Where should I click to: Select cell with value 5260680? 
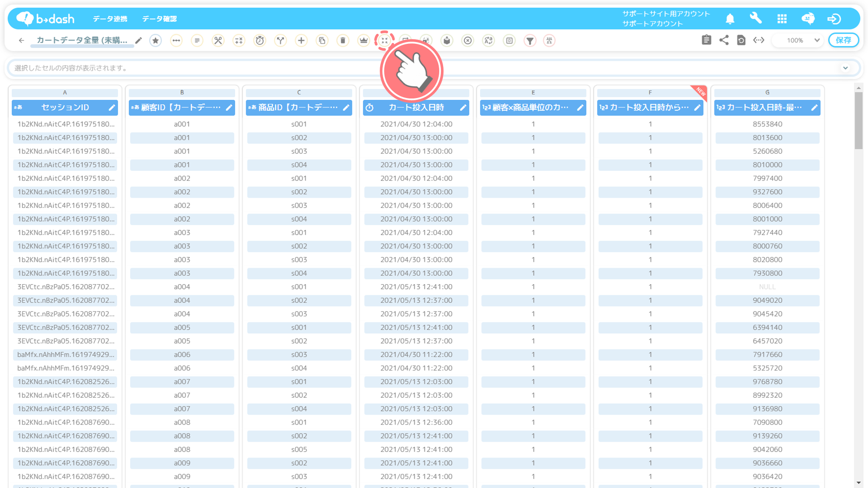(x=767, y=151)
